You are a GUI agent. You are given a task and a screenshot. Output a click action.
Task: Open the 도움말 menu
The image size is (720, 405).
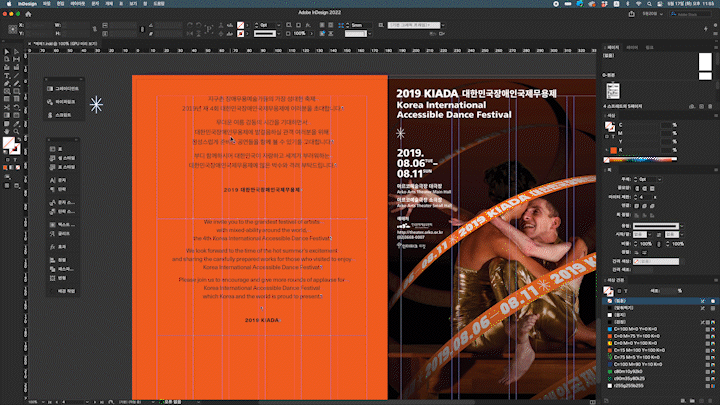pos(159,4)
